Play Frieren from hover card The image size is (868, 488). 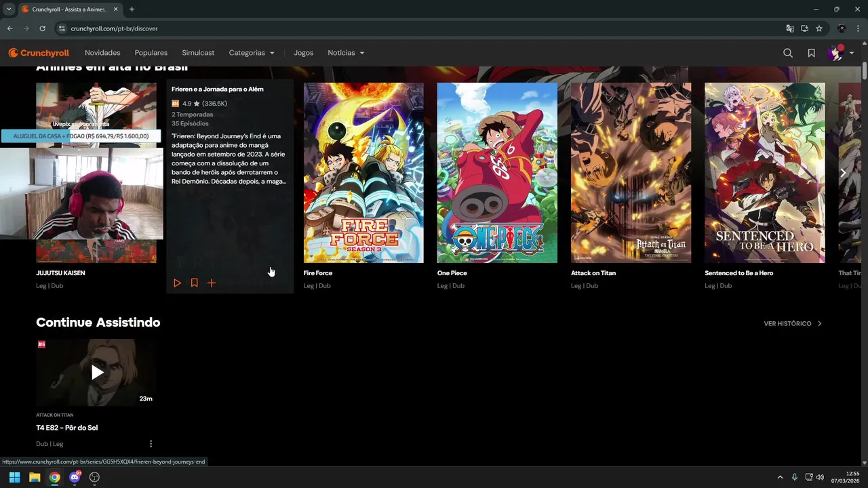point(177,283)
